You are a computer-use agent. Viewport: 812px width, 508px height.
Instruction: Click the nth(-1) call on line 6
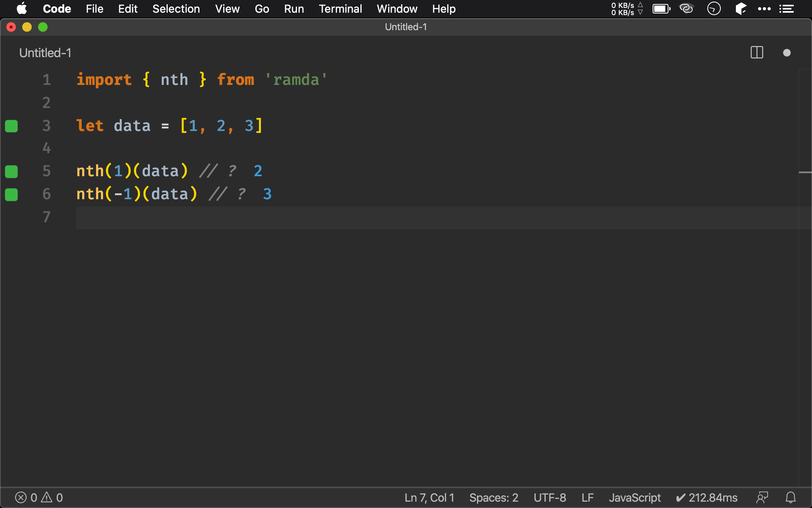coord(109,194)
